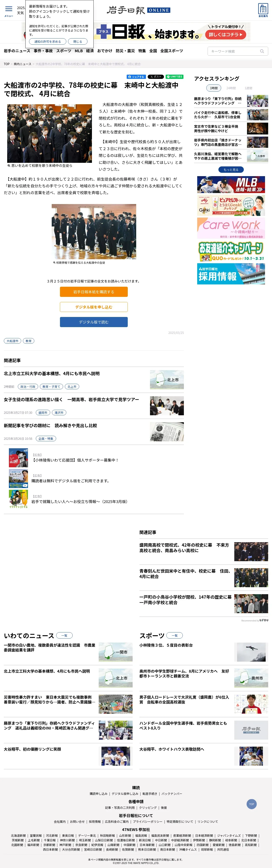Click TOP in the breadcrumb
Image resolution: width=272 pixels, height=868 pixels.
[x=7, y=64]
